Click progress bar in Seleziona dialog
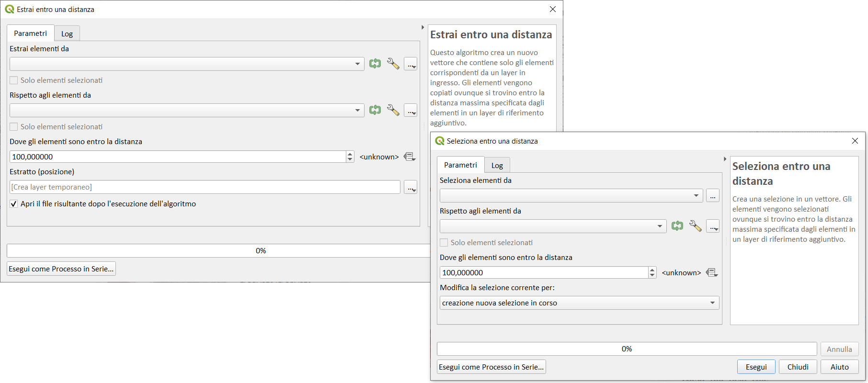This screenshot has height=383, width=868. [627, 349]
